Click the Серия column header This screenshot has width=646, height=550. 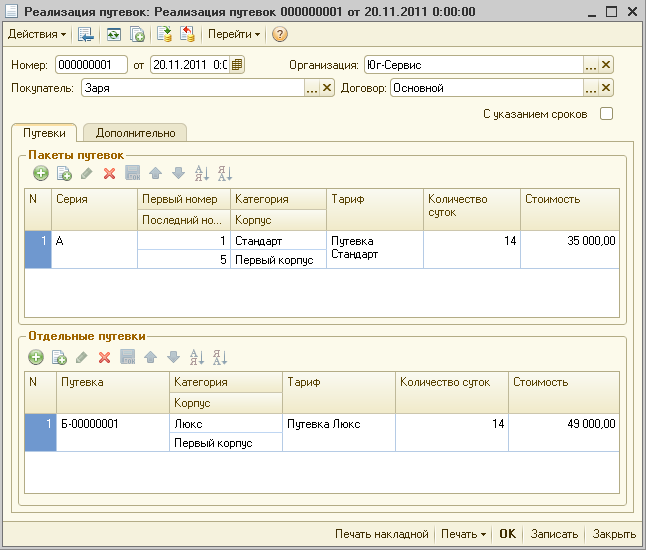coord(94,209)
